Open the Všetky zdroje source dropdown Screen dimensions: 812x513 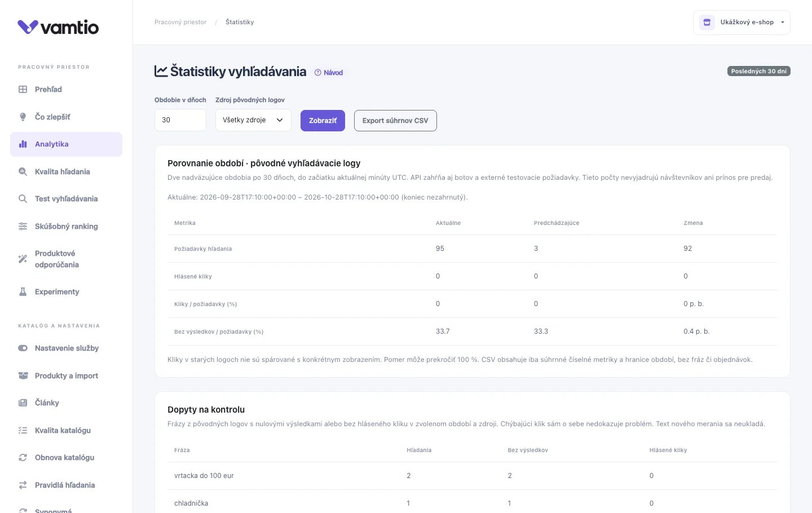pyautogui.click(x=253, y=120)
